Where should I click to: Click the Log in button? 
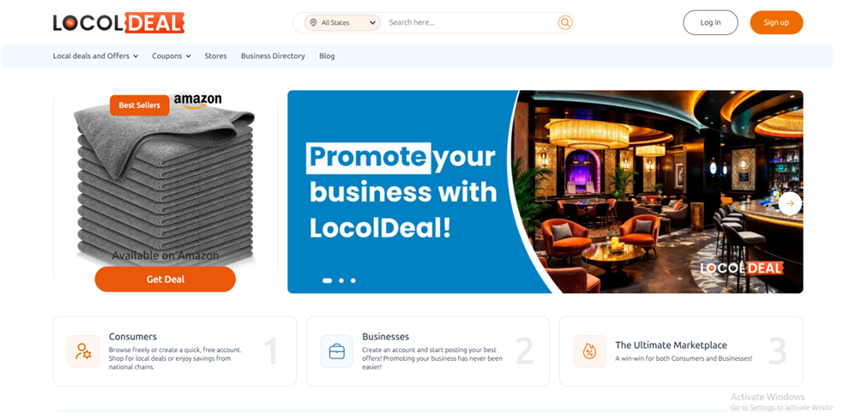710,22
